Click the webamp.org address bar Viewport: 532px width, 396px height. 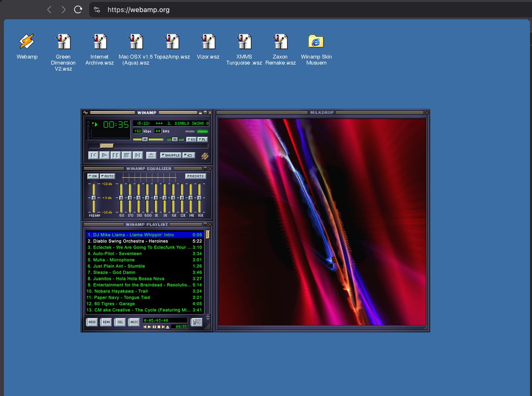pyautogui.click(x=310, y=9)
